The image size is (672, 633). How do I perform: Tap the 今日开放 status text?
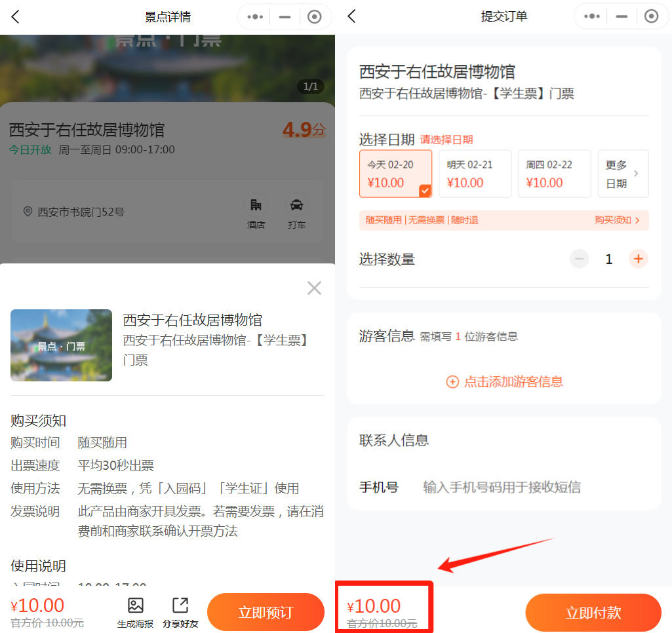coord(30,150)
